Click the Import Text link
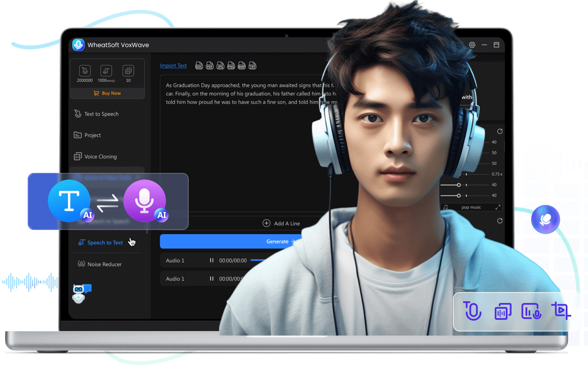 [x=173, y=65]
